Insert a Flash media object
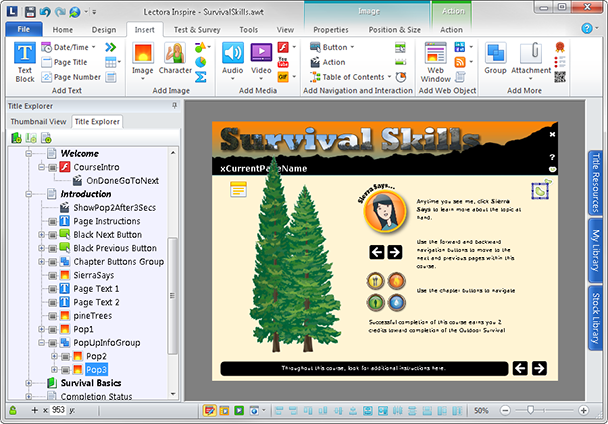This screenshot has width=608, height=424. tap(283, 47)
